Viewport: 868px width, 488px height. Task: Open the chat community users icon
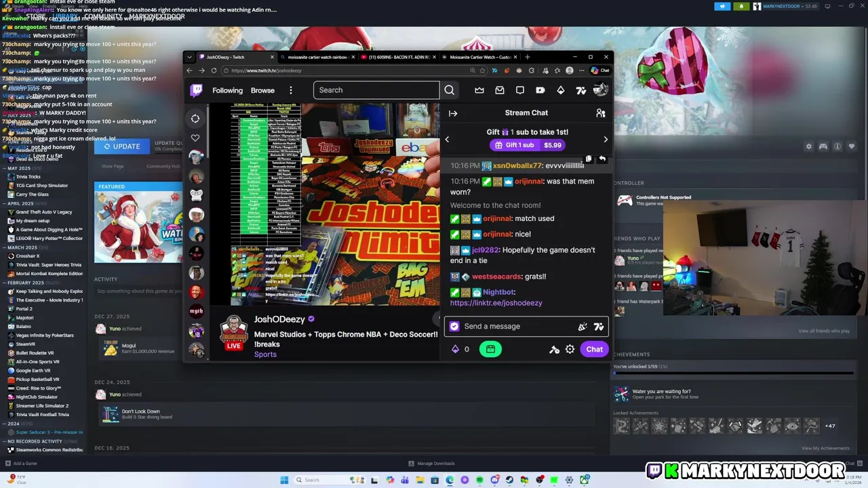pyautogui.click(x=600, y=113)
